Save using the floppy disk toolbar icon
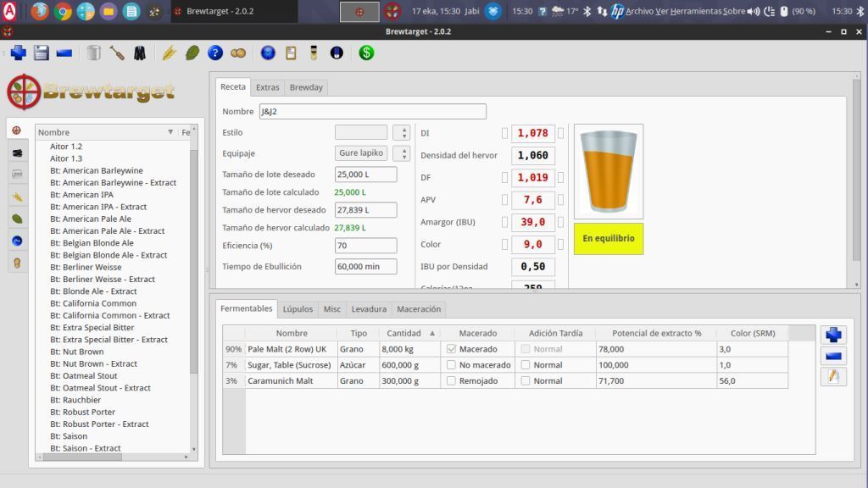Image resolution: width=868 pixels, height=488 pixels. 41,53
